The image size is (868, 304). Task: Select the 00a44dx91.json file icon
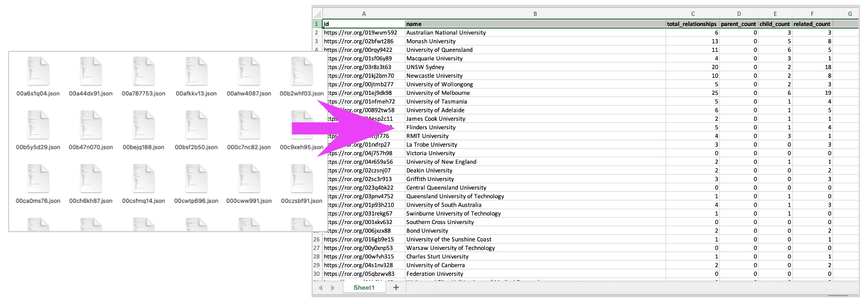click(91, 71)
